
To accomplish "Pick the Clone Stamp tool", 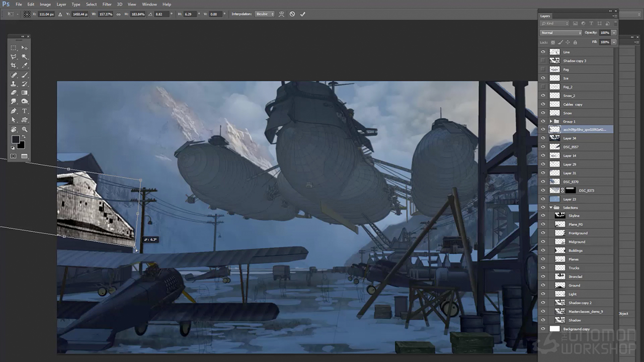I will point(14,84).
